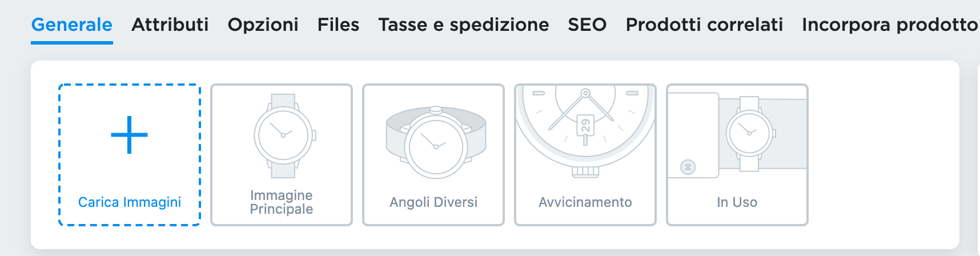Select the In Uso label
Image resolution: width=980 pixels, height=256 pixels.
[737, 202]
